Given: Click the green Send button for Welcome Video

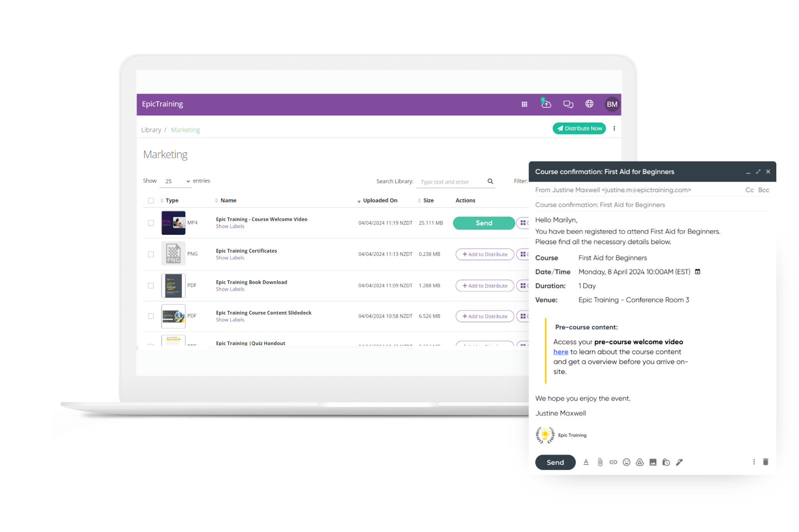Looking at the screenshot, I should [x=484, y=223].
